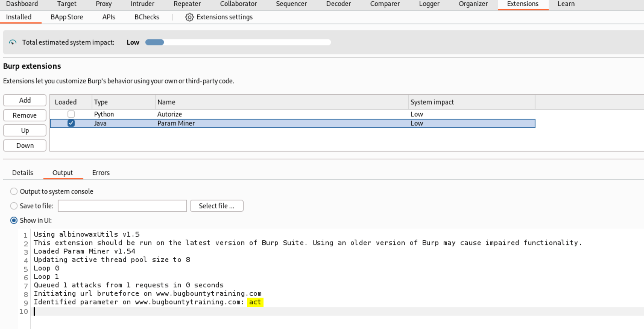The width and height of the screenshot is (644, 329).
Task: Go to the Logger tab
Action: pyautogui.click(x=429, y=4)
